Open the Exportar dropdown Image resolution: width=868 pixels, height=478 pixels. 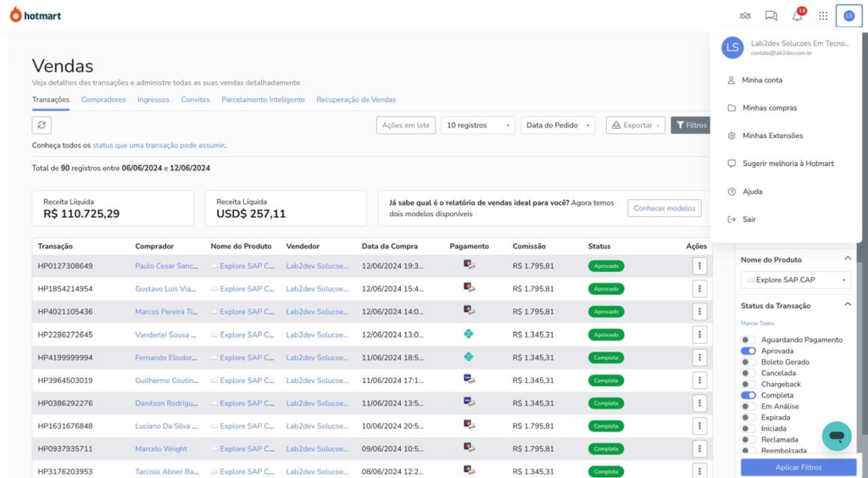(636, 125)
